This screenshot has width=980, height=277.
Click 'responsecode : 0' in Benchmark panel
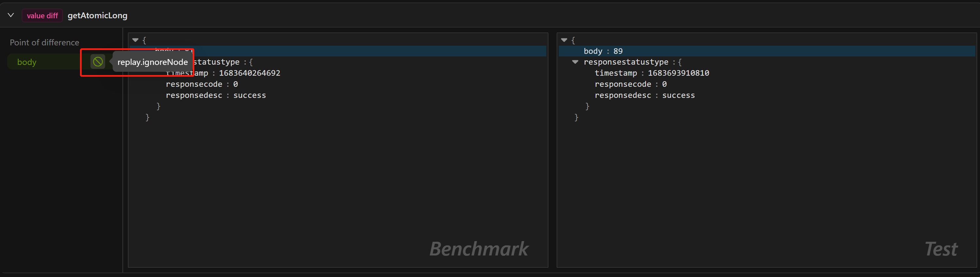point(201,84)
